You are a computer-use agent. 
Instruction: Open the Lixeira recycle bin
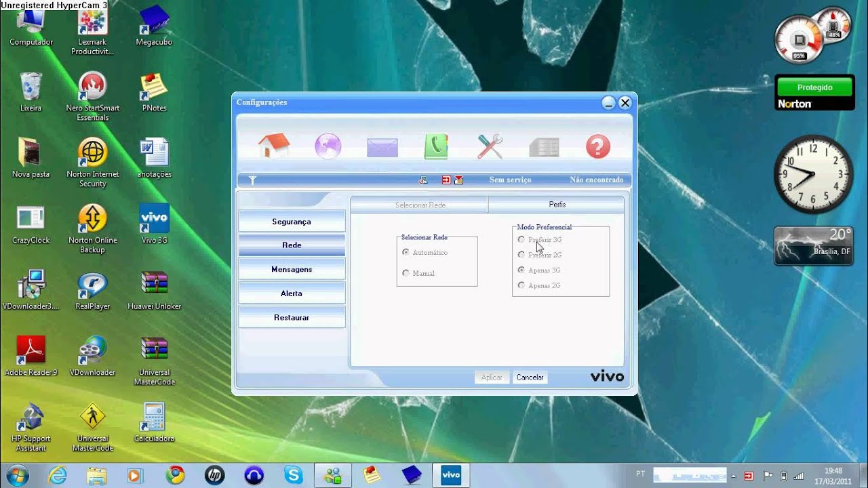coord(31,92)
